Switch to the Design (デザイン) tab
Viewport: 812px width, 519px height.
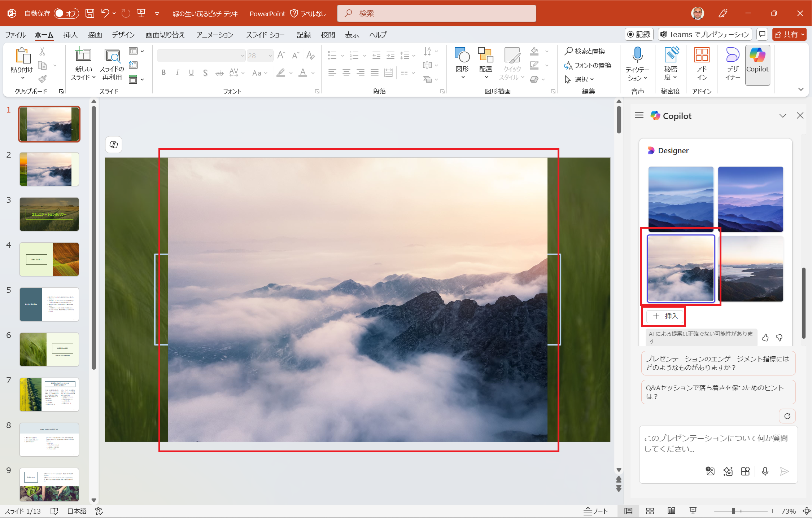point(123,35)
